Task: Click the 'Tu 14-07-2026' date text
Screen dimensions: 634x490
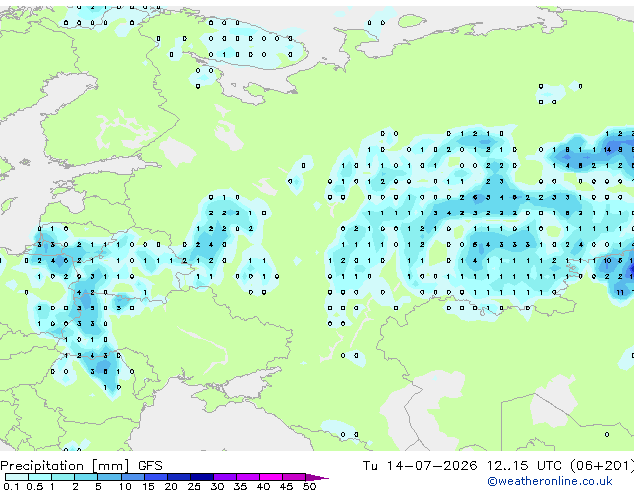Action: 420,466
